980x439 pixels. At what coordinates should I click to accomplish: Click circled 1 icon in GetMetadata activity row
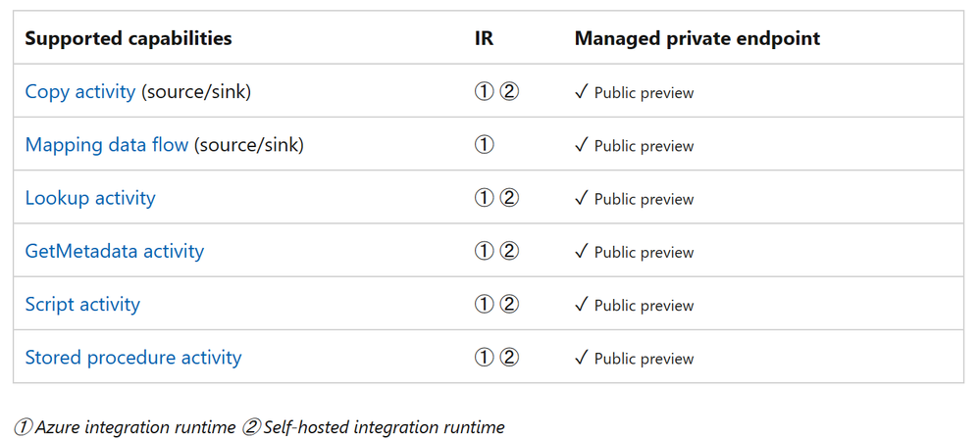(x=484, y=251)
